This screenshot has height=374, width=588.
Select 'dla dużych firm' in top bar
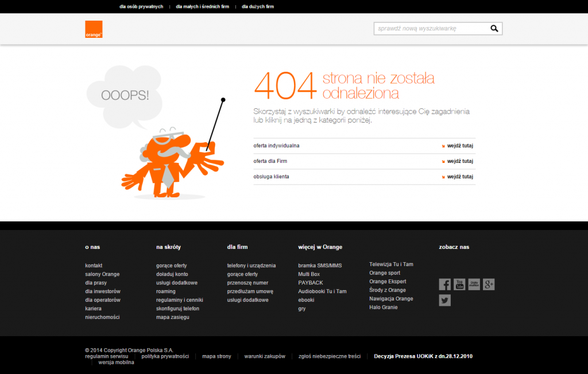click(258, 7)
